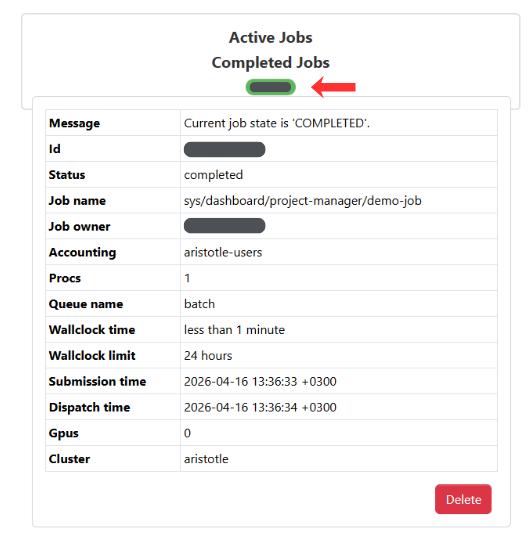Click the 'aristotle-users' accounting value
530x547 pixels.
(x=223, y=252)
